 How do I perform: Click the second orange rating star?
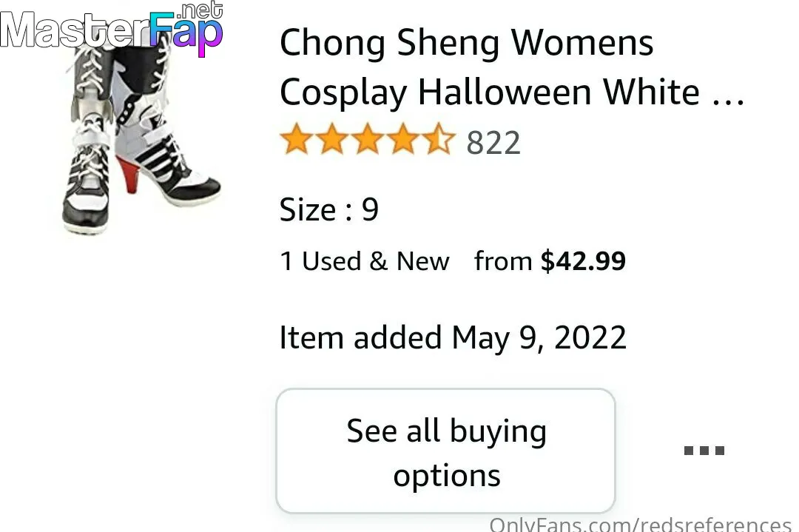pyautogui.click(x=331, y=138)
